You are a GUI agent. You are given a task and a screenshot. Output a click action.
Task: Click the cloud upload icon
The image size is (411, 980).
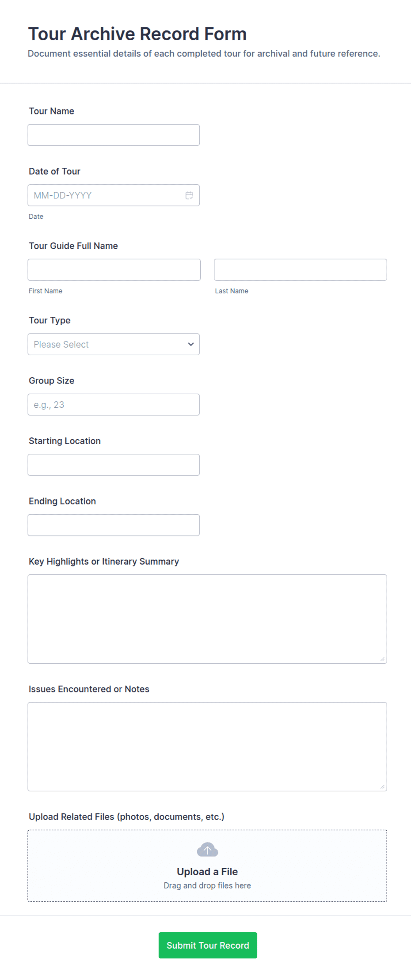click(207, 849)
